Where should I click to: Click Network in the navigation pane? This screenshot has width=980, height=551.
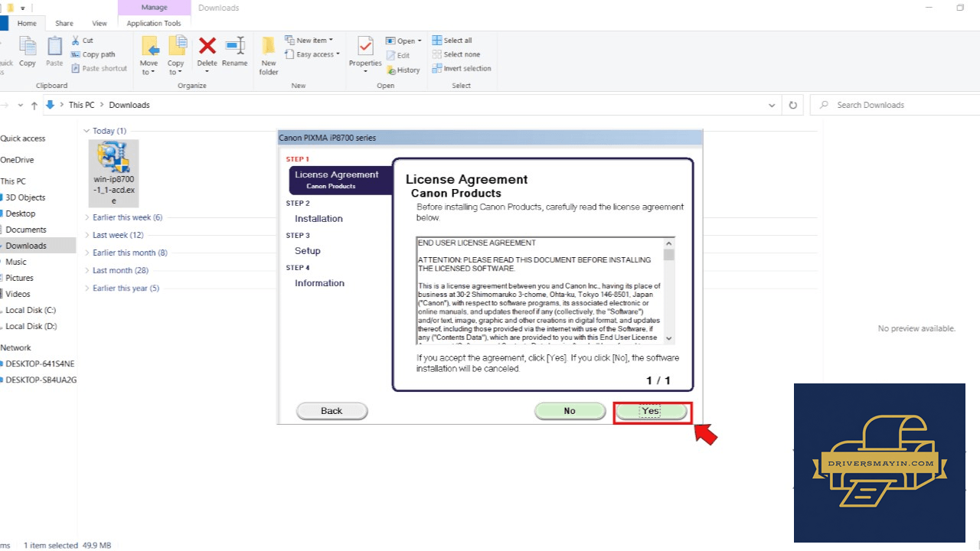pos(15,347)
